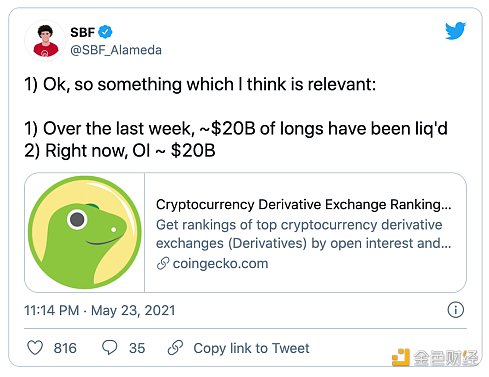Click the card description about derivative exchanges

click(x=303, y=234)
